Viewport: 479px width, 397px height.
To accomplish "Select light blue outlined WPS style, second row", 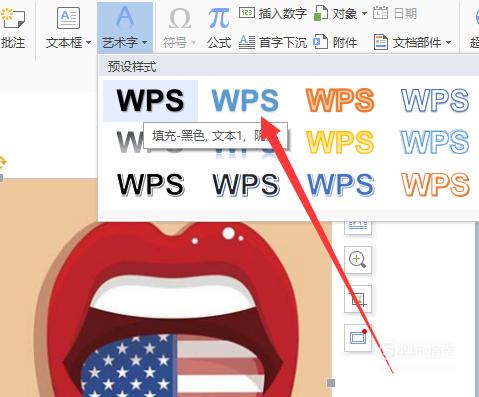I will coord(435,142).
